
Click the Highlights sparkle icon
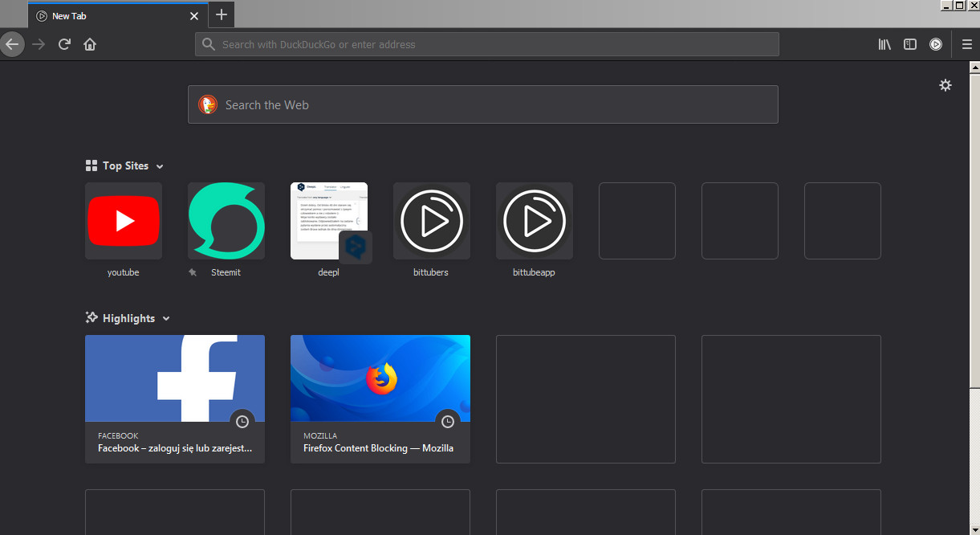pyautogui.click(x=91, y=317)
